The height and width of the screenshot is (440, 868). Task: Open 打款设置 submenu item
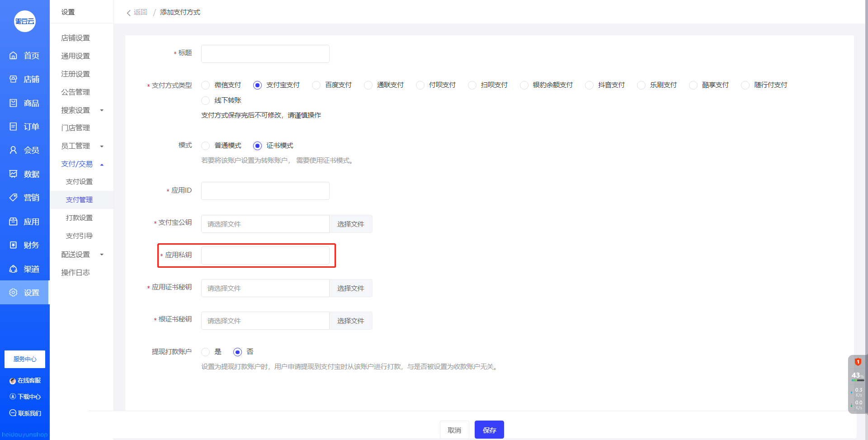79,218
